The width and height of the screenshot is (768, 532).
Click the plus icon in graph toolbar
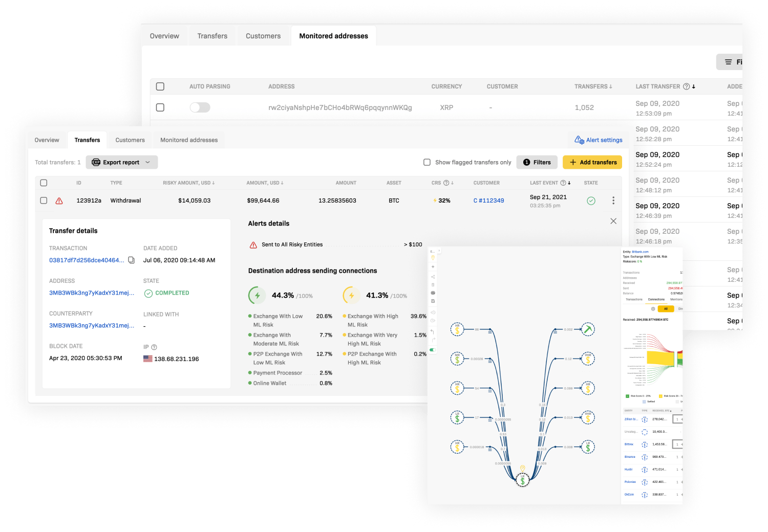pos(433,267)
